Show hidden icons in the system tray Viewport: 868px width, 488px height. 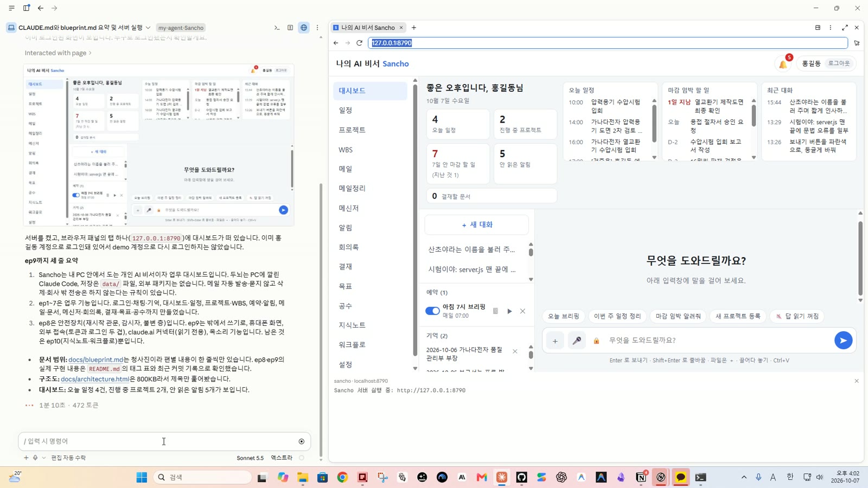click(x=744, y=477)
